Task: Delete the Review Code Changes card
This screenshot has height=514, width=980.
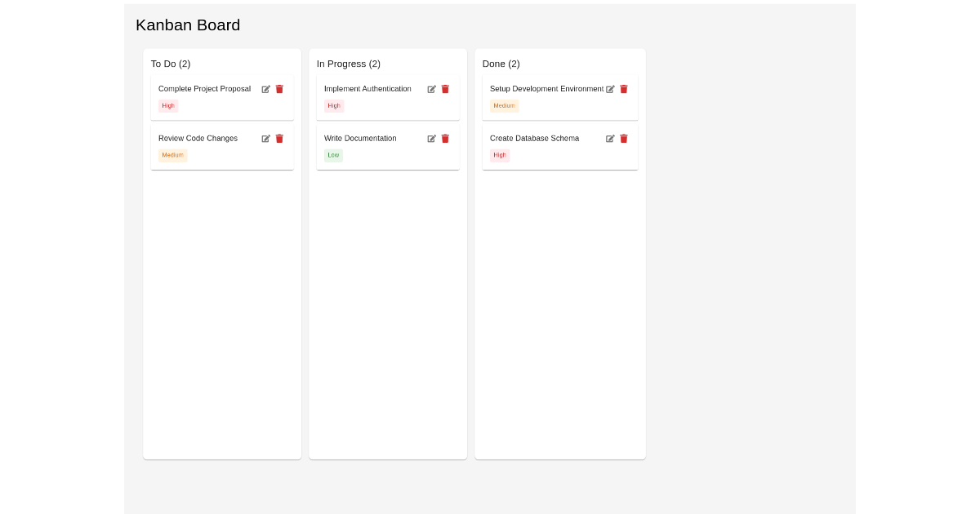Action: 279,139
